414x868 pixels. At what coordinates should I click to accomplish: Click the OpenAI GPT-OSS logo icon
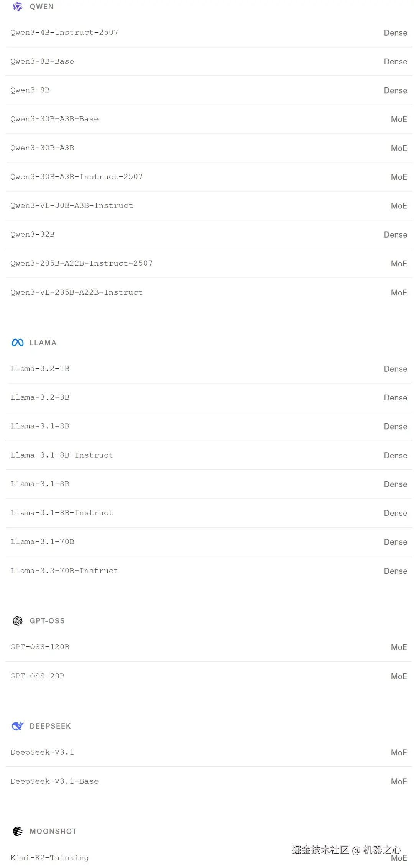click(18, 621)
